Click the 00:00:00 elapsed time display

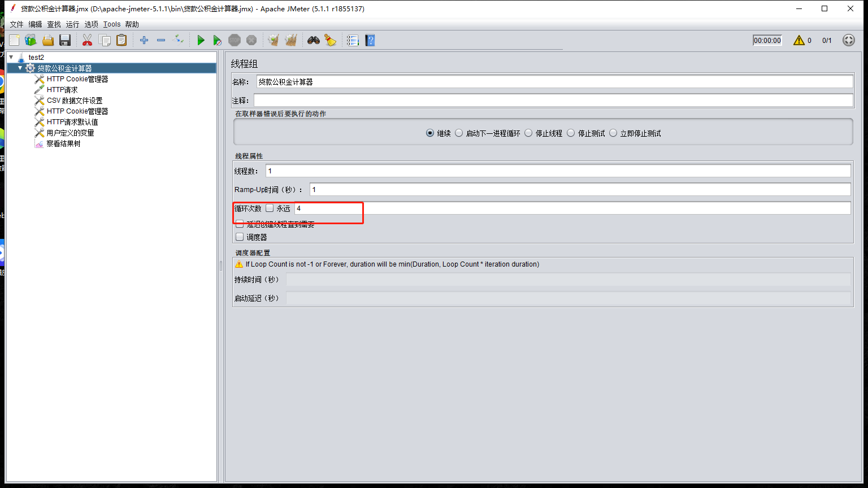(767, 40)
